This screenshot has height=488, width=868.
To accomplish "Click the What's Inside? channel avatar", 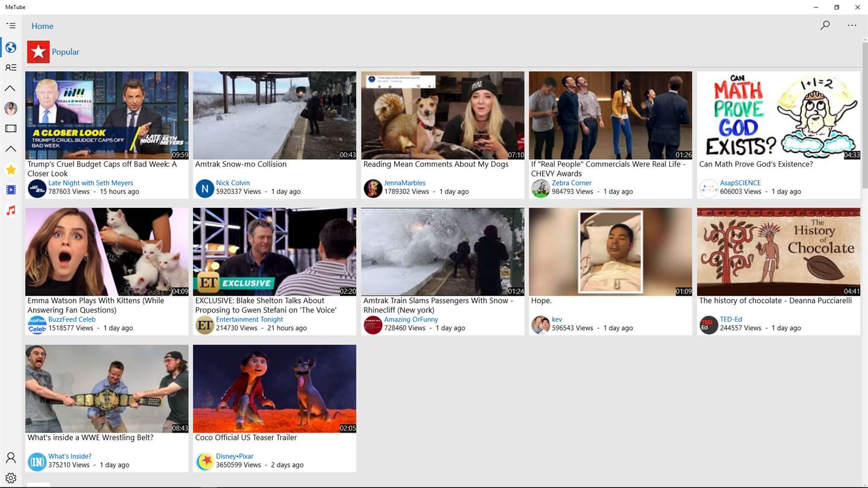I will (37, 462).
